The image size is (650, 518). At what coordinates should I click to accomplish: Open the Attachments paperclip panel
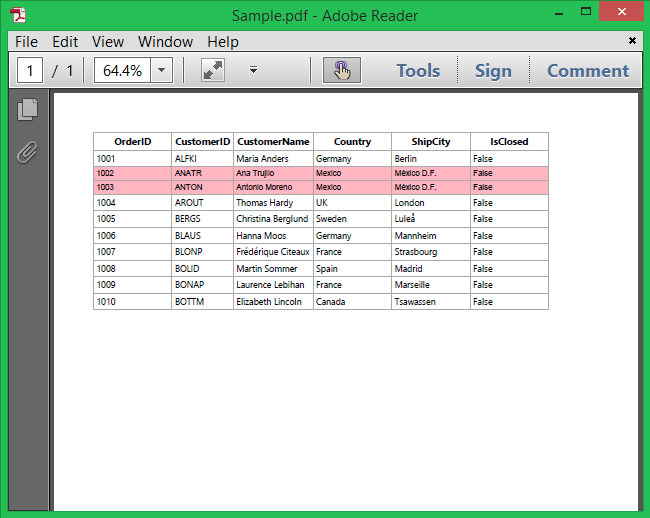click(x=27, y=152)
